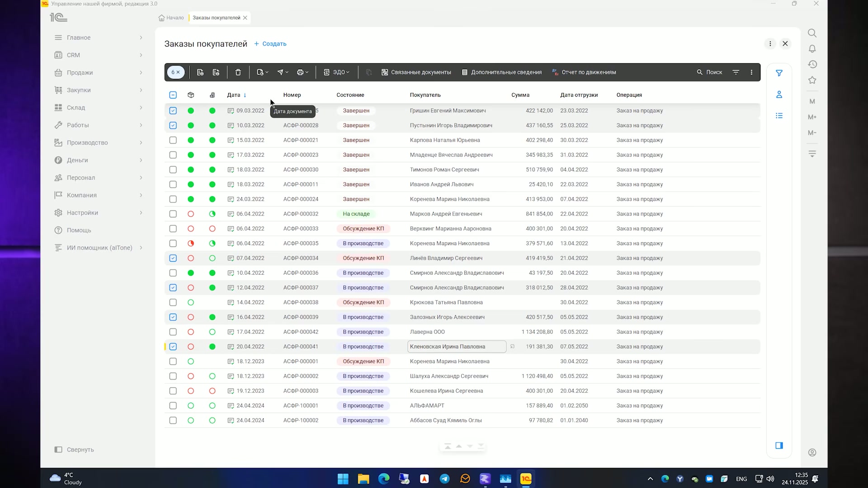Toggle the select-all header checkbox

[173, 95]
